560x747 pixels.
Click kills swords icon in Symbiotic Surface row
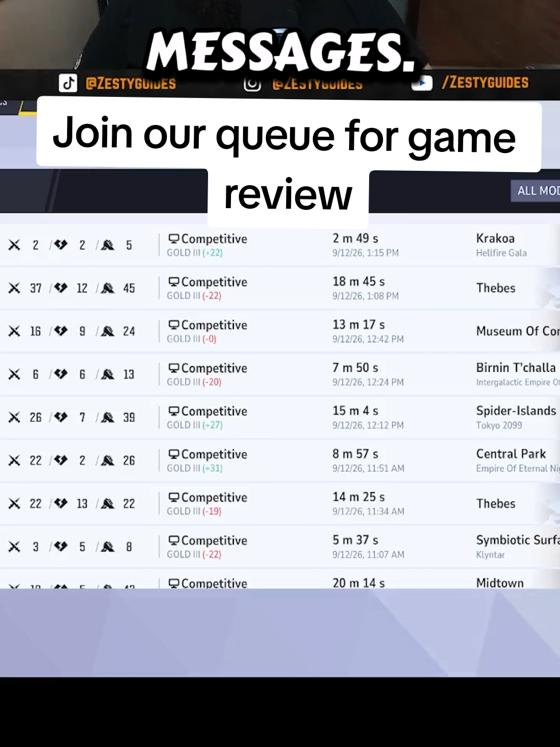tap(14, 547)
